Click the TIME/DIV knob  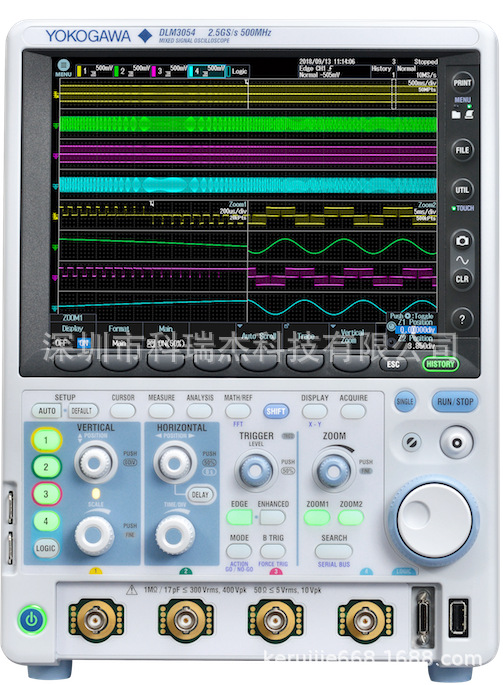(175, 534)
